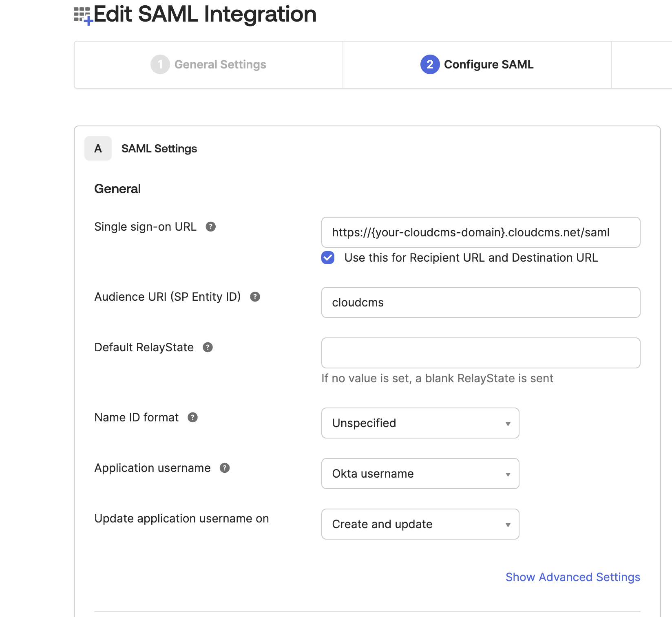
Task: Click the Name ID format dropdown arrow
Action: pos(508,424)
